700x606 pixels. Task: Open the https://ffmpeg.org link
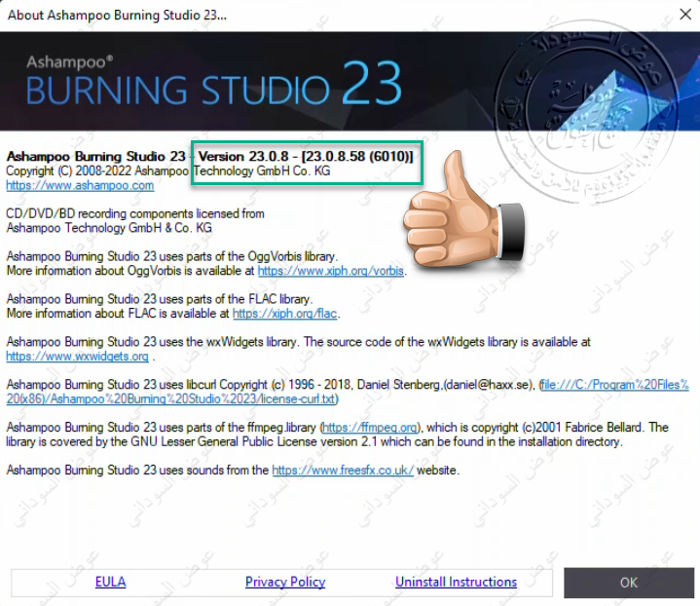click(x=370, y=428)
